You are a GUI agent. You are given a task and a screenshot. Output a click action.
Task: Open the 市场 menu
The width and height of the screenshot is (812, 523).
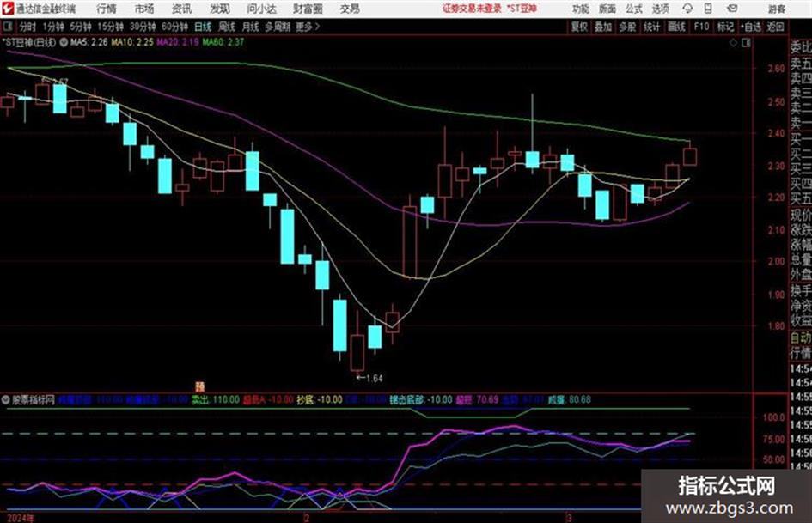[144, 9]
